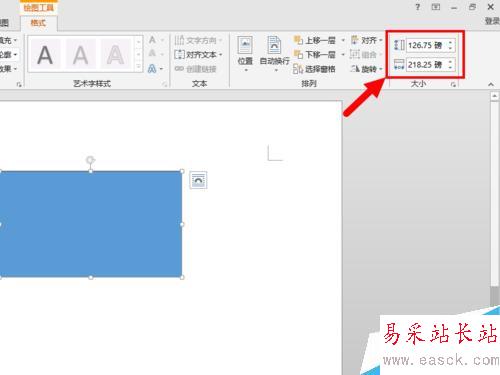Viewport: 500px width, 375px height.
Task: Open the blue text effects A menu
Action: (x=156, y=69)
